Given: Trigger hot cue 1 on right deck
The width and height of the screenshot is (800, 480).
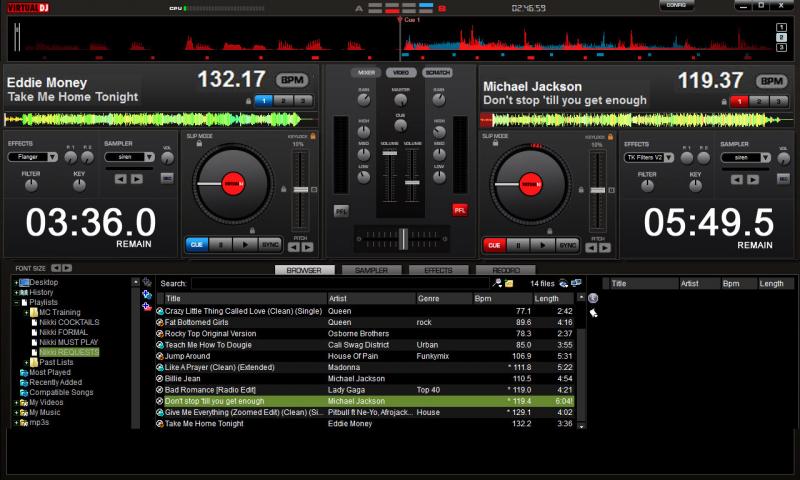Looking at the screenshot, I should pyautogui.click(x=739, y=102).
